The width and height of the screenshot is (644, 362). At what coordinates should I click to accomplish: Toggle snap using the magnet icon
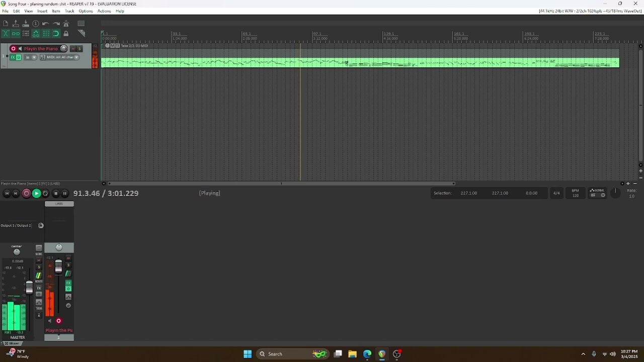coord(56,34)
